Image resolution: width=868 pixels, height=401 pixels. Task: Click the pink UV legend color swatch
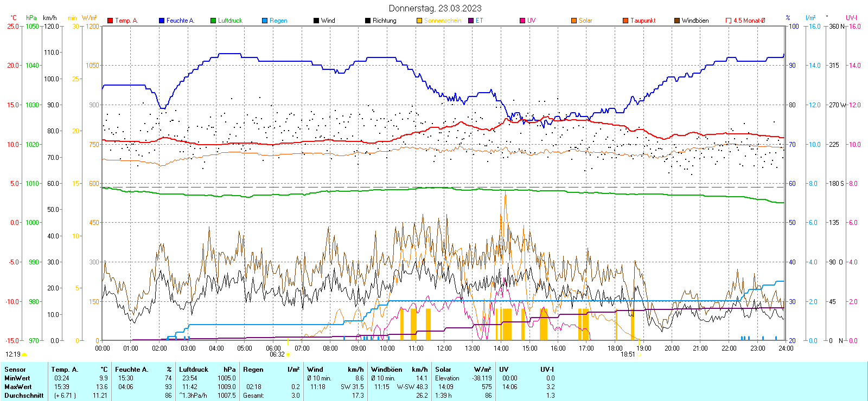pyautogui.click(x=522, y=21)
